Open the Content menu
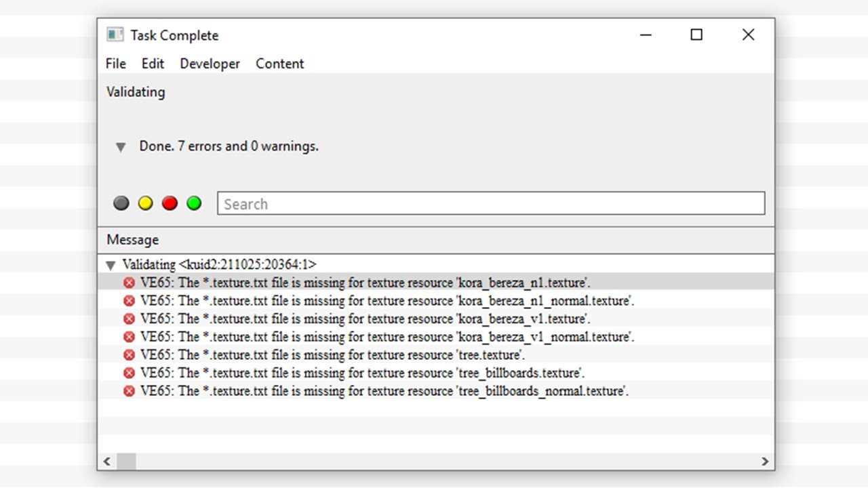Image resolution: width=868 pixels, height=488 pixels. (279, 64)
